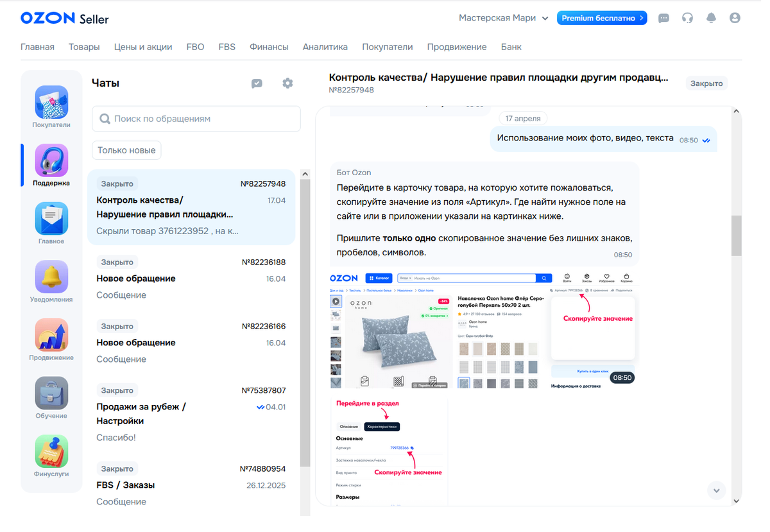Screen dimensions: 770x532
Task: Open the Продвижение top menu item
Action: 457,47
